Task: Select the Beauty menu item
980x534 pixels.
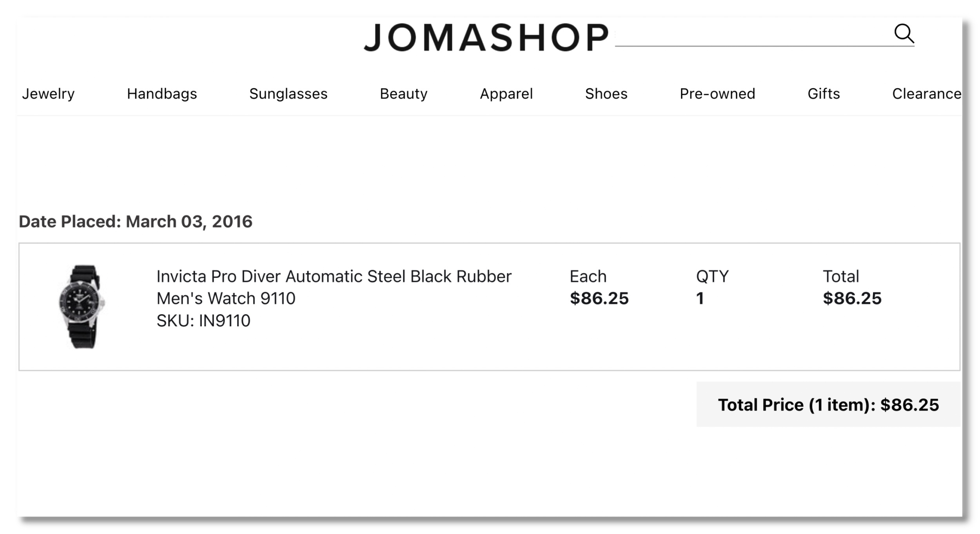Action: pos(403,94)
